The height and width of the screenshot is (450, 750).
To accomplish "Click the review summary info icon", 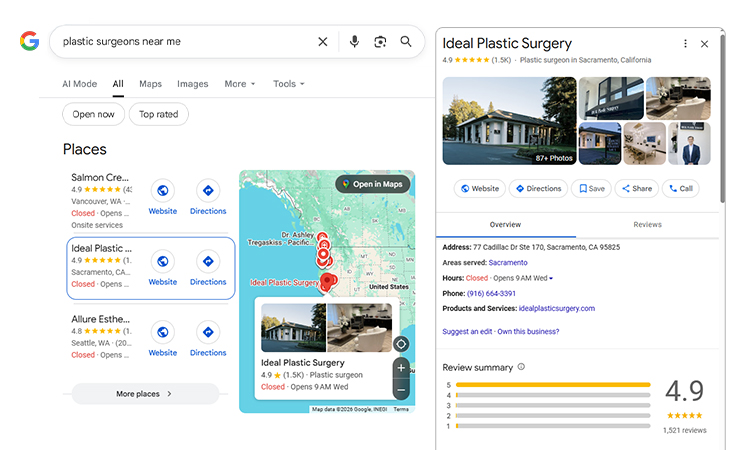I will click(521, 367).
